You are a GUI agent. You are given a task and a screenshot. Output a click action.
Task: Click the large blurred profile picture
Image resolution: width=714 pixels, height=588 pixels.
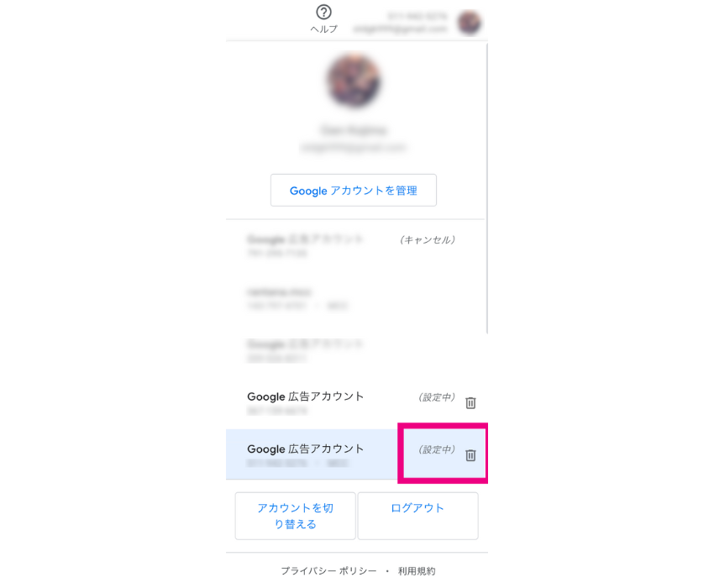coord(354,81)
